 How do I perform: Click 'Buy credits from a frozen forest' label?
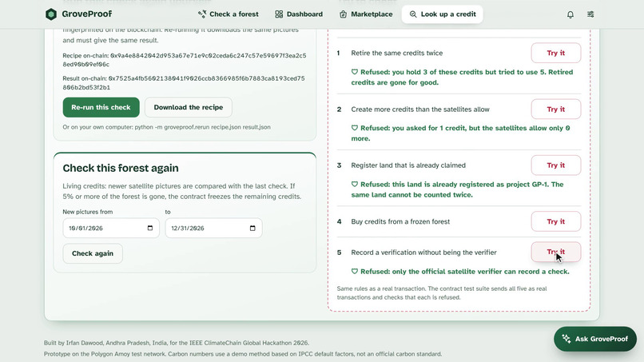tap(400, 221)
